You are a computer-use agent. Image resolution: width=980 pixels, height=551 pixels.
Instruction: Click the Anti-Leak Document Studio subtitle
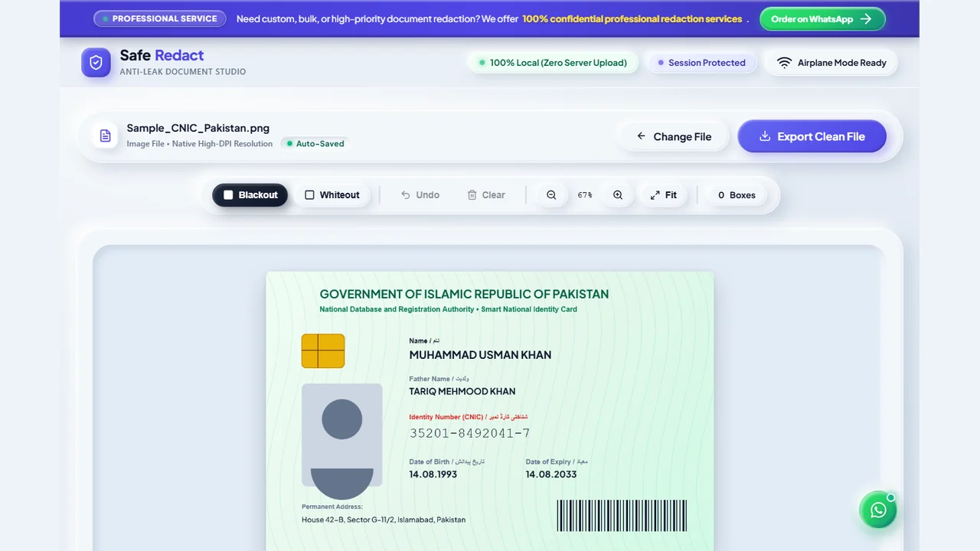point(183,72)
